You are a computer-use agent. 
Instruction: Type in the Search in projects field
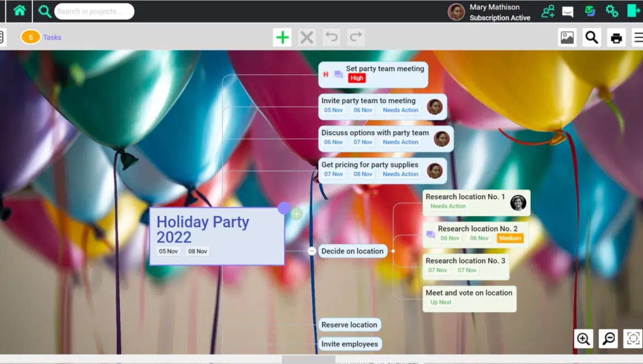pos(94,11)
